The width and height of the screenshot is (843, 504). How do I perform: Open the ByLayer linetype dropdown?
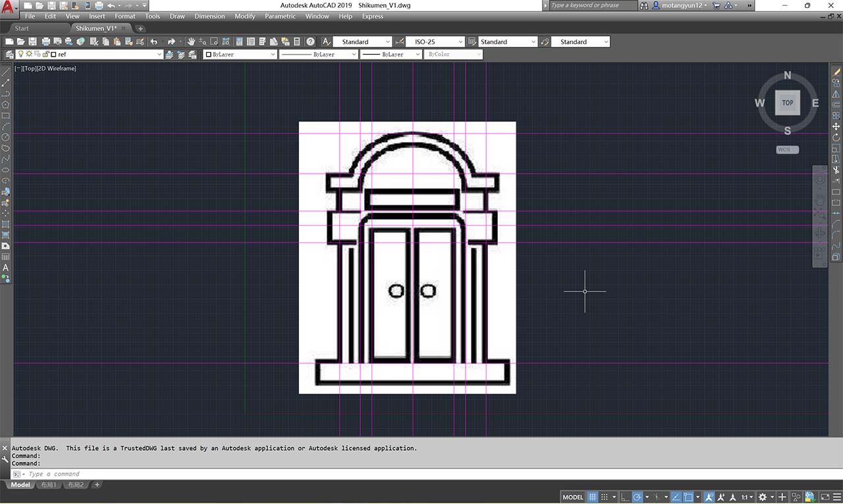point(318,54)
